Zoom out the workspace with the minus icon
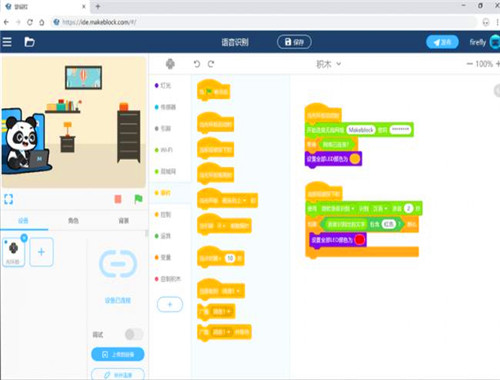The image size is (500, 380). (x=469, y=64)
